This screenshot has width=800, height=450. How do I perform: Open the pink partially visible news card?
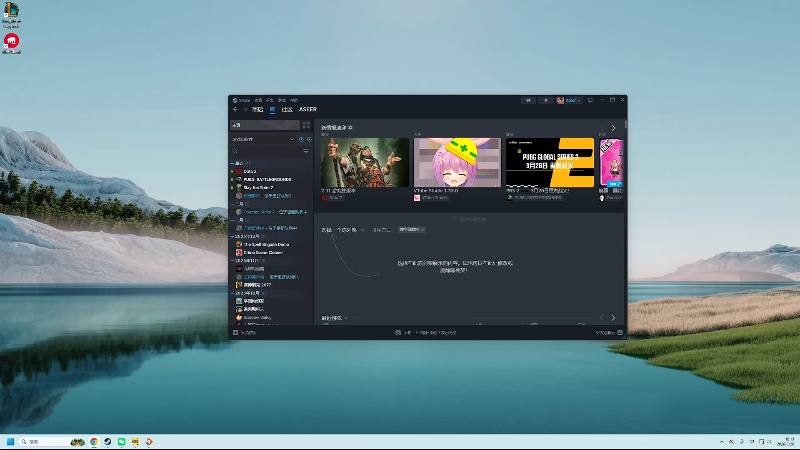tap(611, 162)
